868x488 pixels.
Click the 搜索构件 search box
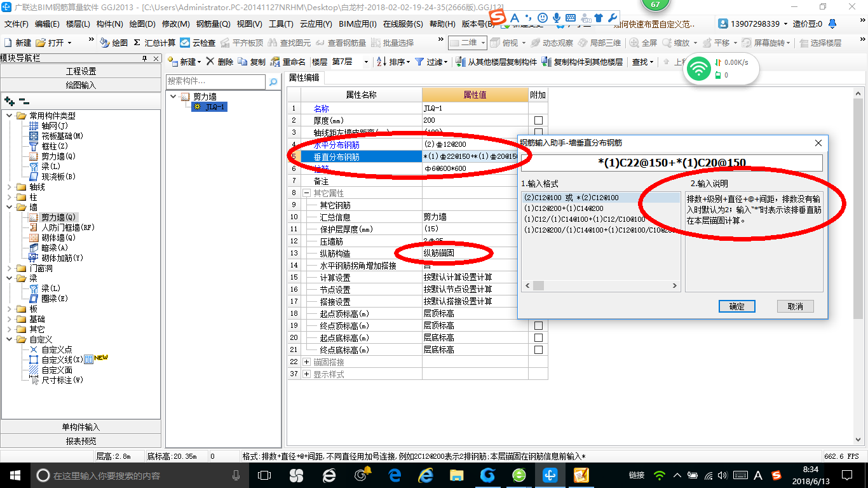pos(215,81)
